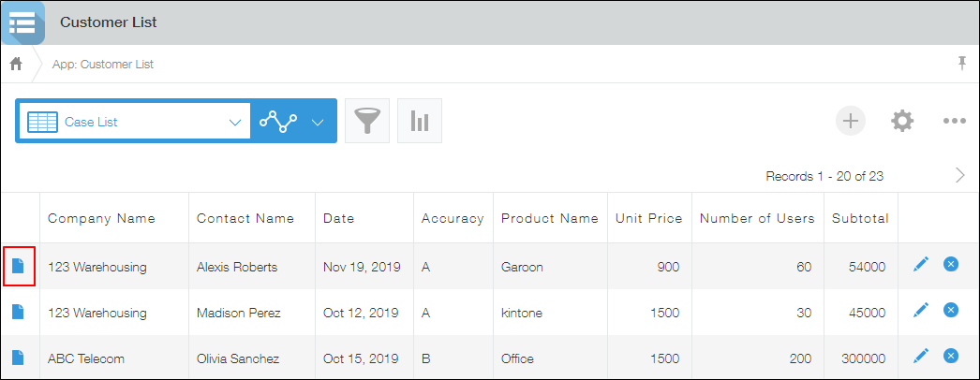980x380 pixels.
Task: Edit the Alexis Roberts record
Action: pyautogui.click(x=920, y=265)
